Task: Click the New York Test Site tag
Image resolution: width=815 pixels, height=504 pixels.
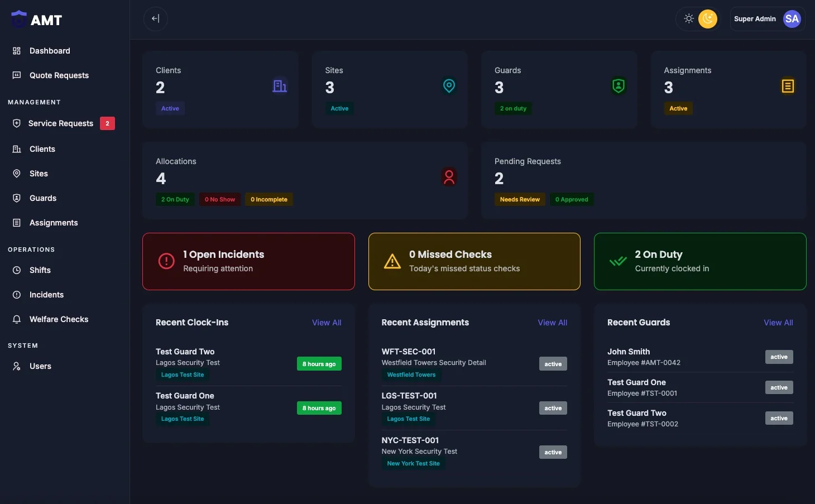Action: click(x=413, y=463)
